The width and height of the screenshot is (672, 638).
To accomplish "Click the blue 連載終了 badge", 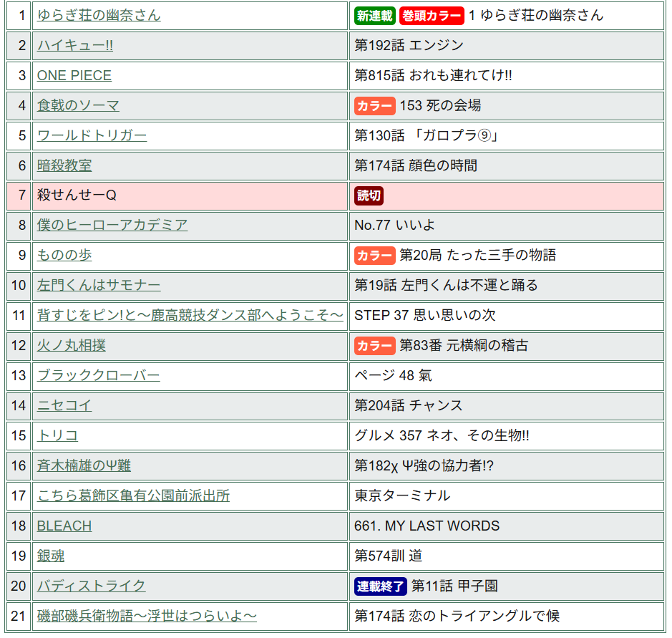I will [381, 586].
